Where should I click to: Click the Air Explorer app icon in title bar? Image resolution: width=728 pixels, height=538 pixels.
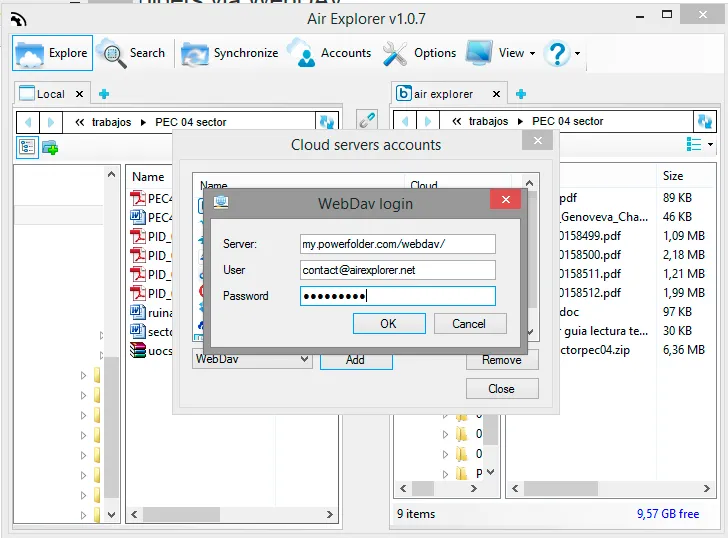coord(19,19)
